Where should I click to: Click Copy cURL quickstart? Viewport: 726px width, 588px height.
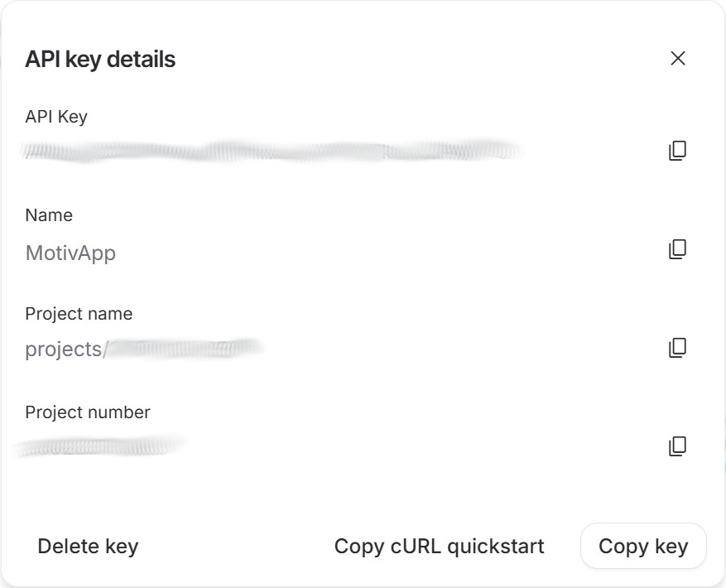[438, 546]
